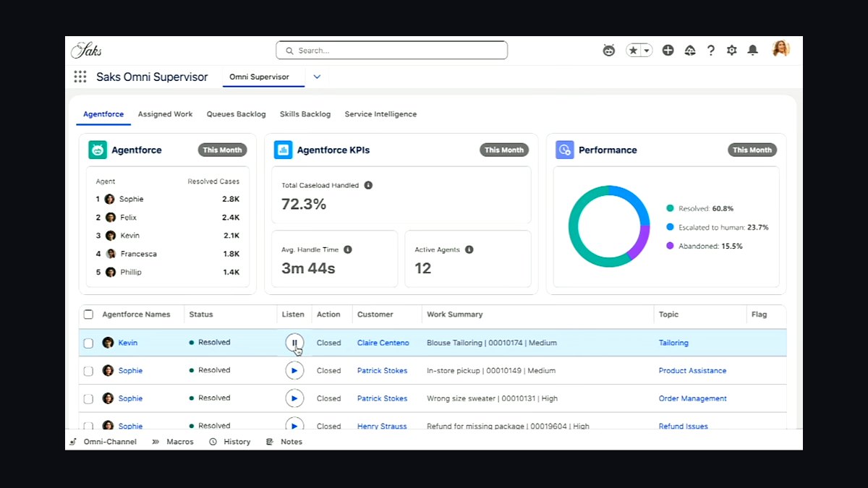Open the App Launcher dots grid
This screenshot has height=488, width=868.
80,77
